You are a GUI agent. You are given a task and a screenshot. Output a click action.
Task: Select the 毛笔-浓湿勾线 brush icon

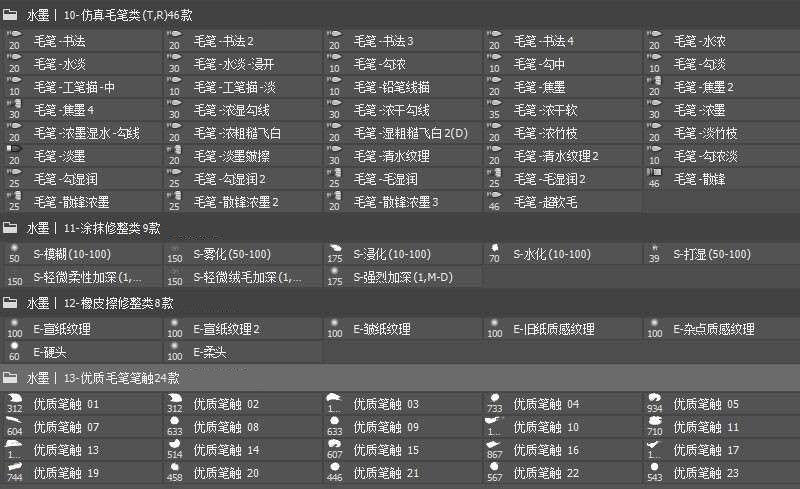tap(174, 109)
